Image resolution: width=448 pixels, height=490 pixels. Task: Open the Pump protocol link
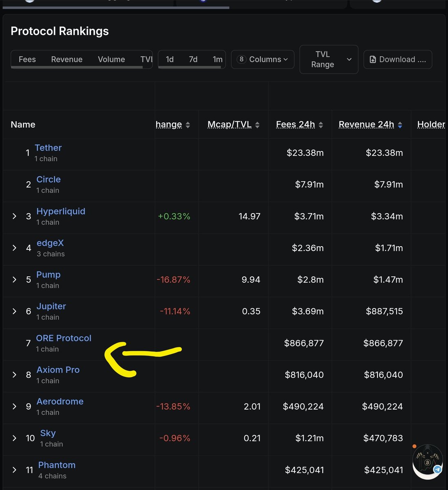(x=49, y=274)
